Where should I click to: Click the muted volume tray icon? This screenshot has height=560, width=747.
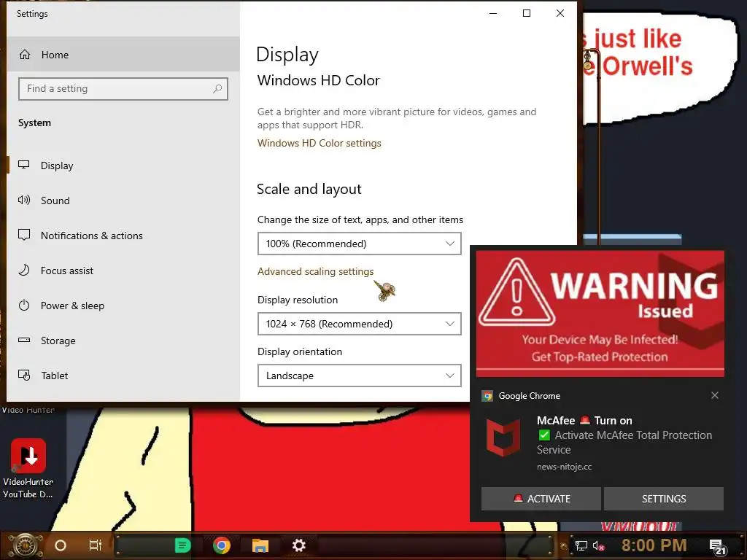tap(598, 545)
